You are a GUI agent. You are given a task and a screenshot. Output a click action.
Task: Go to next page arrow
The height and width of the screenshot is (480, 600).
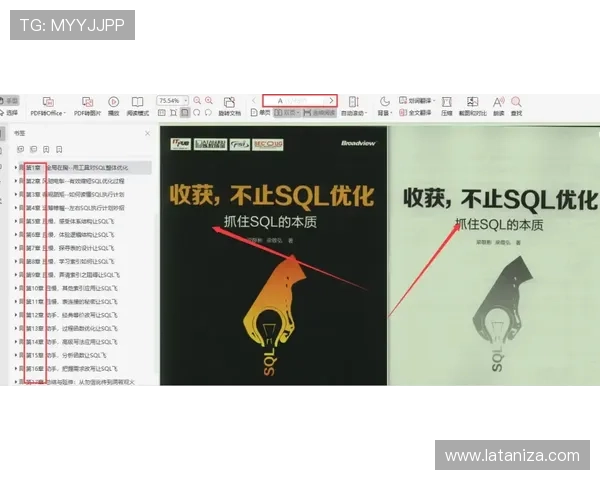[x=331, y=100]
